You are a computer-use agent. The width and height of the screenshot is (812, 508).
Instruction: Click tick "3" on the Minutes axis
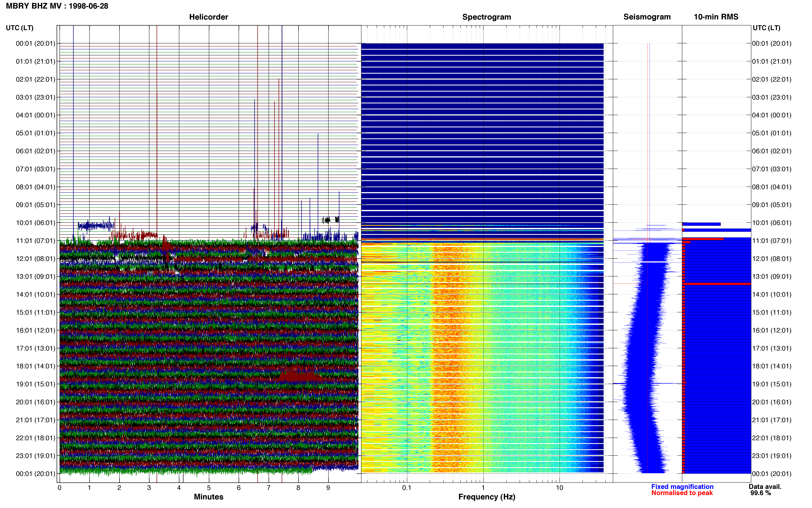click(149, 488)
